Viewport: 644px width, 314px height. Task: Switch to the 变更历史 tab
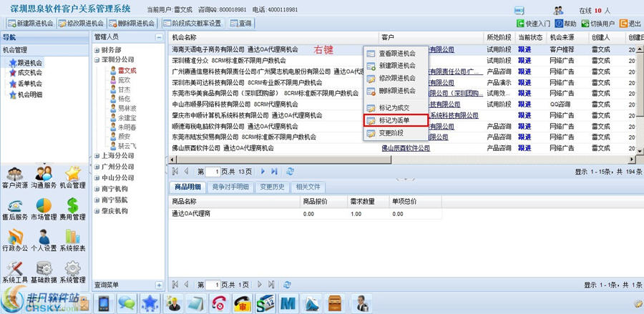click(x=273, y=187)
